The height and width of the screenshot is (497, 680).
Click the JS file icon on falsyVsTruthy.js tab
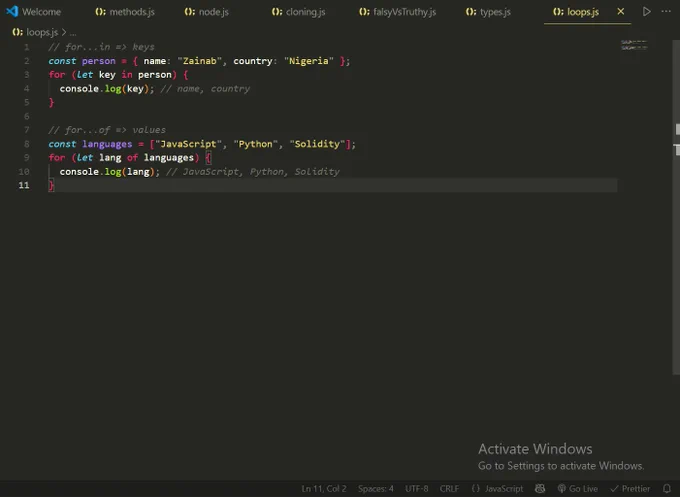pos(364,12)
